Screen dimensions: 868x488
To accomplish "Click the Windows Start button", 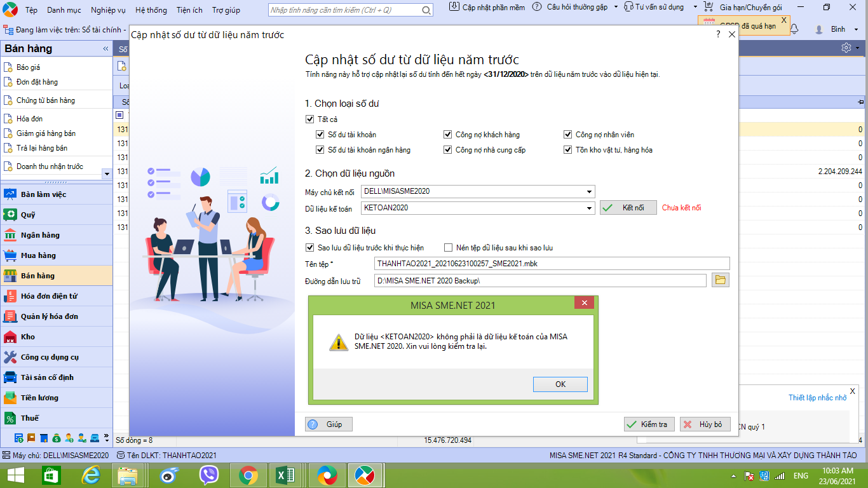I will click(16, 475).
